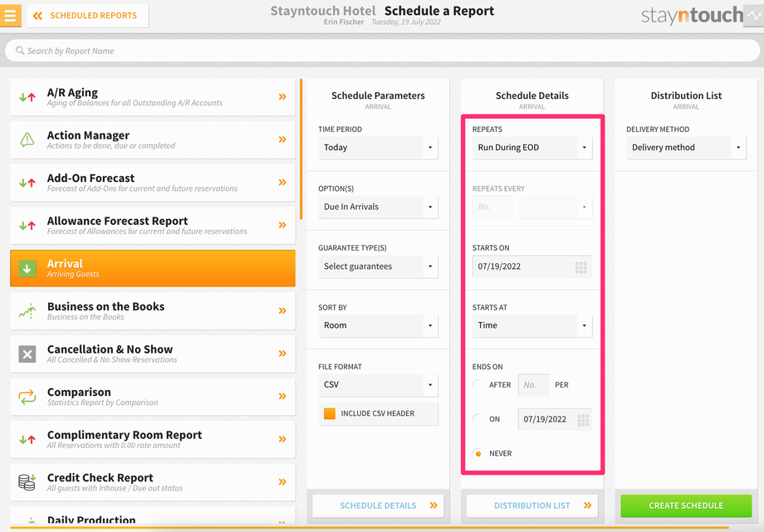The image size is (764, 532).
Task: Open the Repeats Run During EOD dropdown
Action: click(532, 148)
